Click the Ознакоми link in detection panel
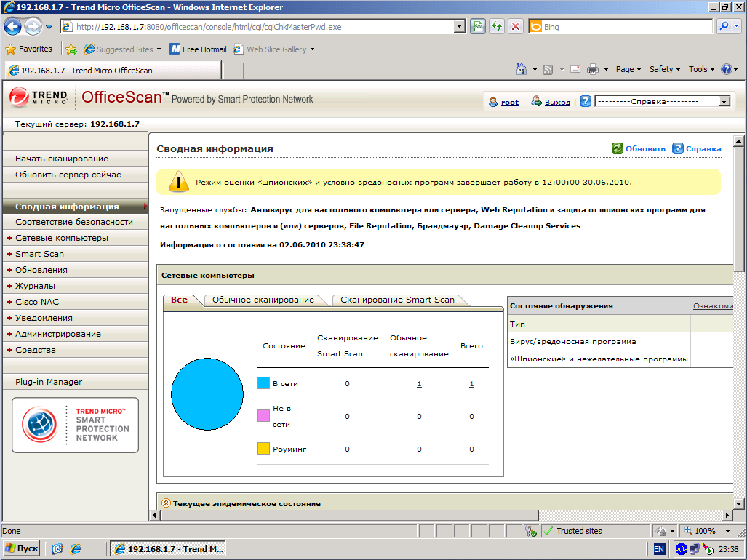 (713, 305)
